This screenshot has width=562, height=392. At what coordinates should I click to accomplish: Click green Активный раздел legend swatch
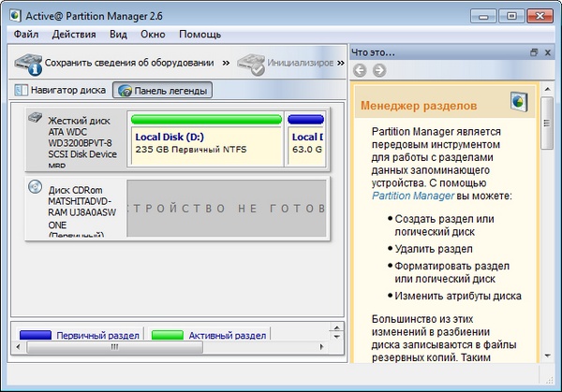[168, 335]
